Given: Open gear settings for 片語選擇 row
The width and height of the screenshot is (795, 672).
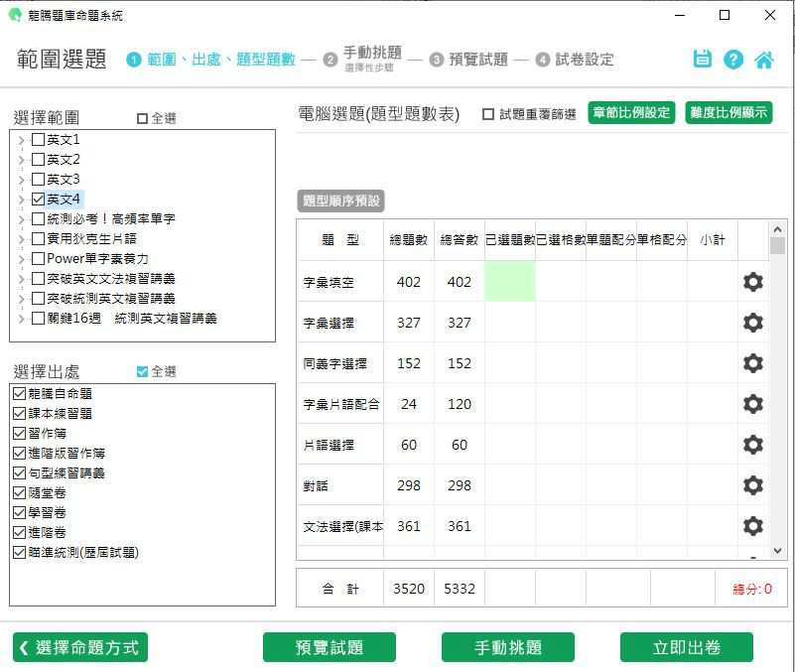Looking at the screenshot, I should pos(753,445).
